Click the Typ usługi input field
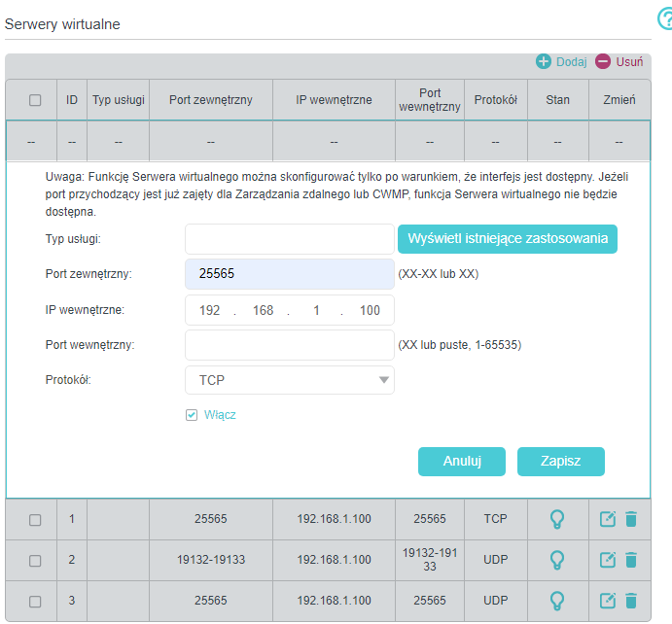 pyautogui.click(x=290, y=239)
